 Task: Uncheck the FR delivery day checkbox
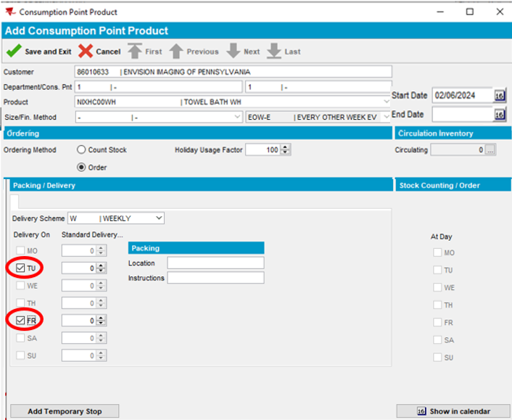click(20, 320)
